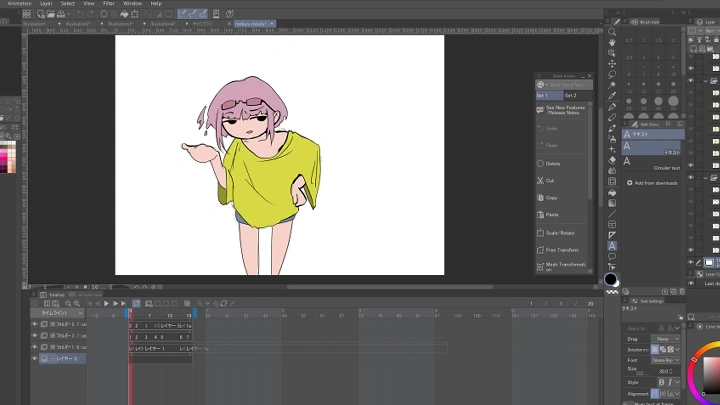Click the foreground black color circle
Viewport: 720px width, 405px height.
coord(610,279)
